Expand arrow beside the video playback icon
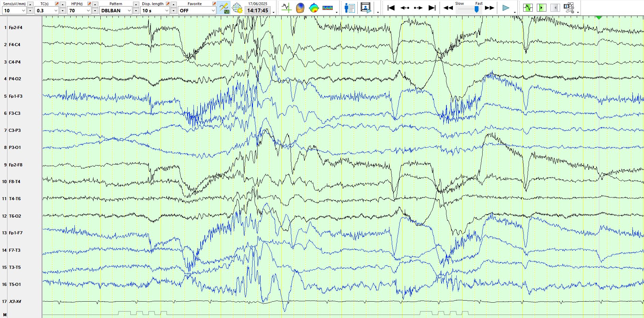This screenshot has height=318, width=644. coord(378,12)
